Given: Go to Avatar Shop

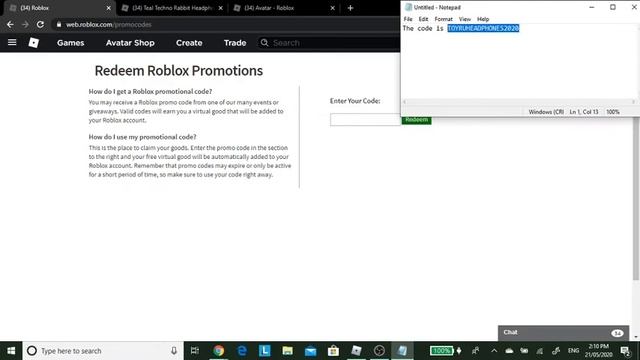Looking at the screenshot, I should [x=130, y=43].
